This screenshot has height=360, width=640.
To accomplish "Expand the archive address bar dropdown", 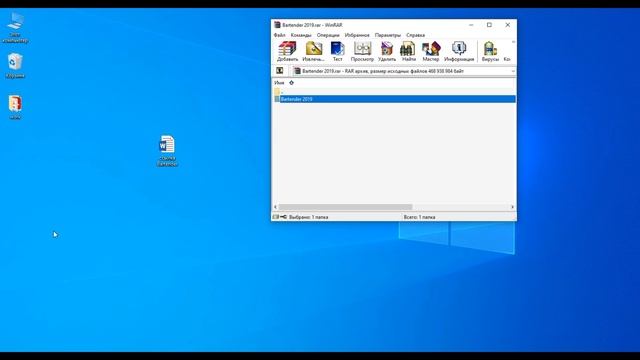I will 513,71.
